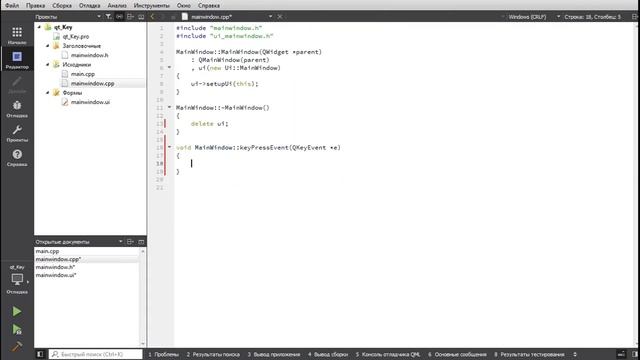
Task: Fold the keyPressEvent function at line 16
Action: point(169,147)
